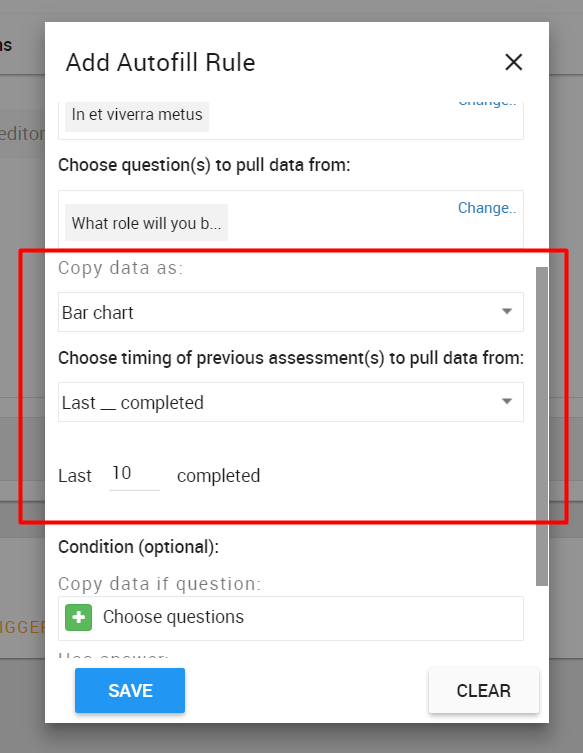
Task: Click the arrow beside Bar chart
Action: (507, 312)
